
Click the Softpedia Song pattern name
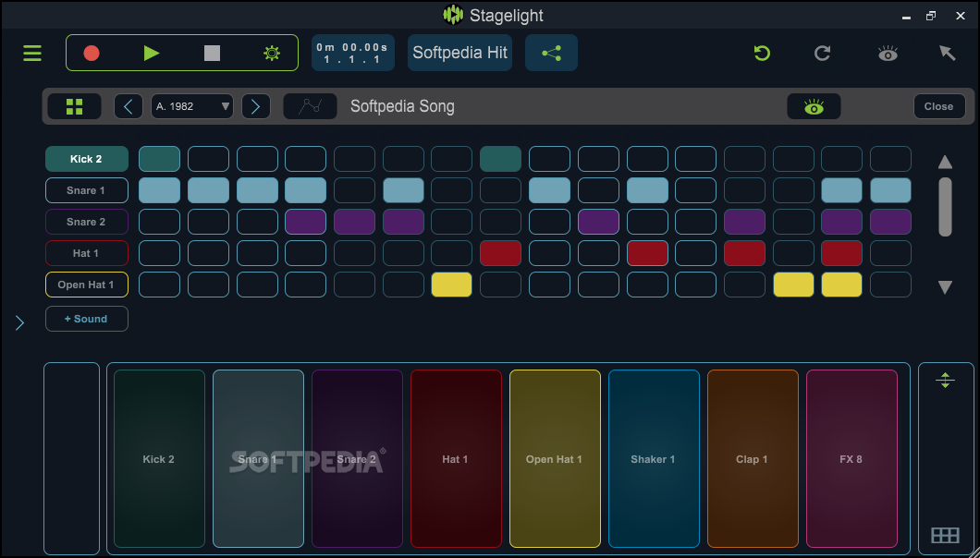pos(402,106)
